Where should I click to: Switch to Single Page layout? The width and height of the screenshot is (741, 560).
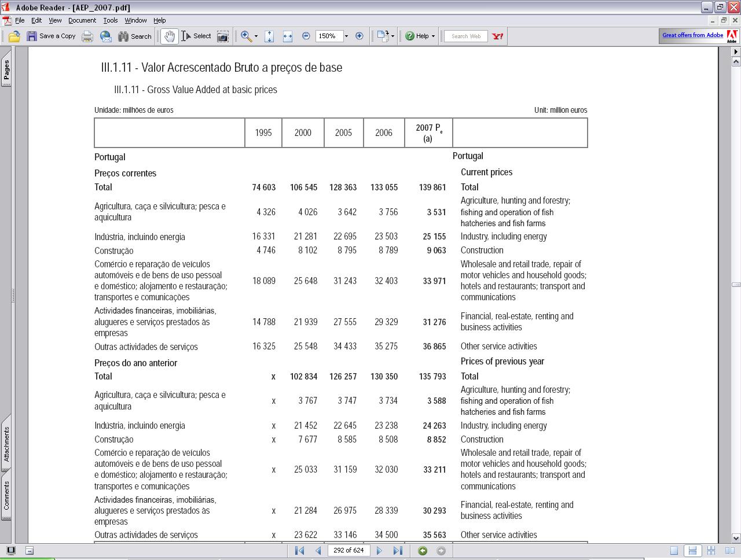pos(674,551)
